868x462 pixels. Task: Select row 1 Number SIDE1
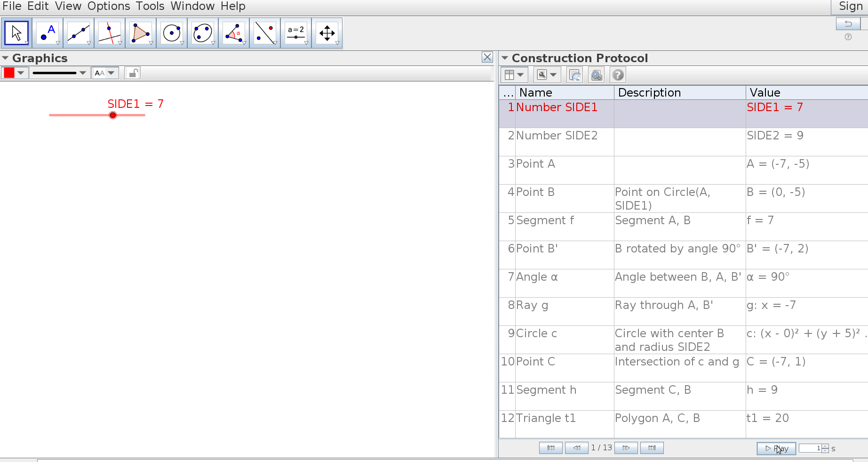(x=684, y=113)
